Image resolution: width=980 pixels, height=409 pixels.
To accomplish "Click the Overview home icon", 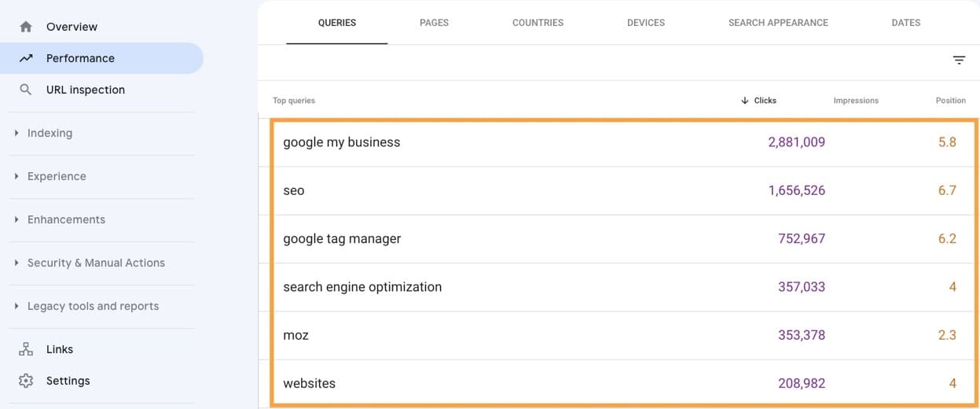I will pos(26,27).
